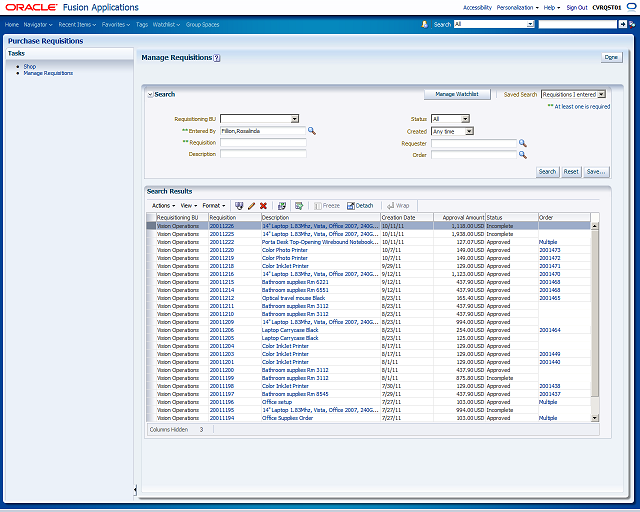Open requisition 20011222 link
This screenshot has height=512, width=640.
222,242
